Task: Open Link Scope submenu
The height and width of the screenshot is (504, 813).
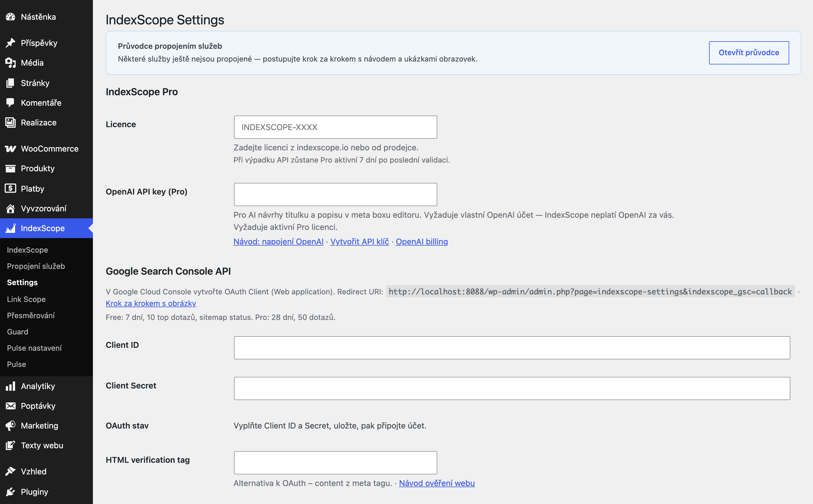Action: (x=26, y=299)
